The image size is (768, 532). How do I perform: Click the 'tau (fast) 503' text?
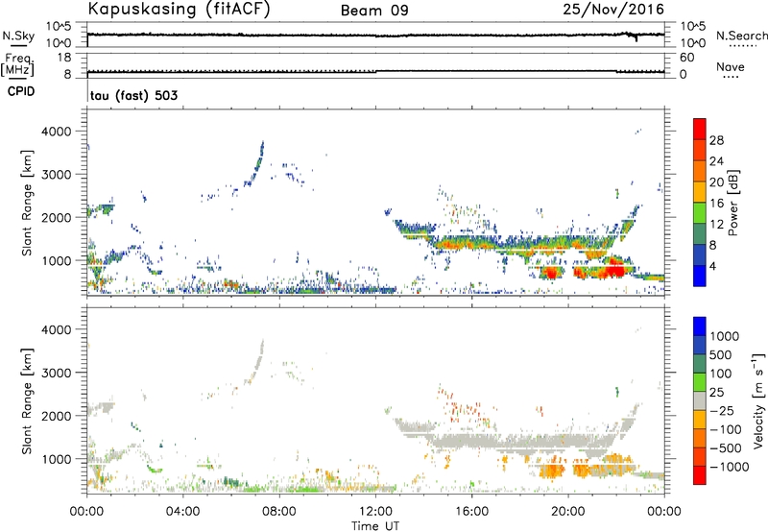133,95
